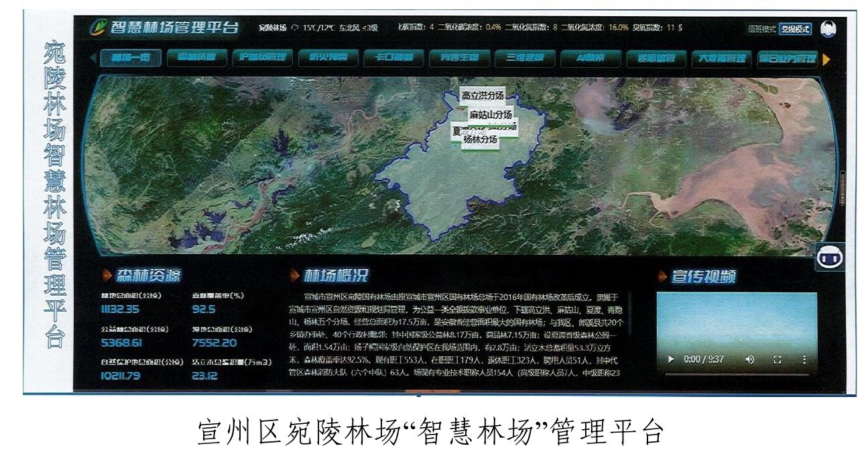
Task: Click the 0.4% concentration reading in header
Action: click(x=493, y=28)
